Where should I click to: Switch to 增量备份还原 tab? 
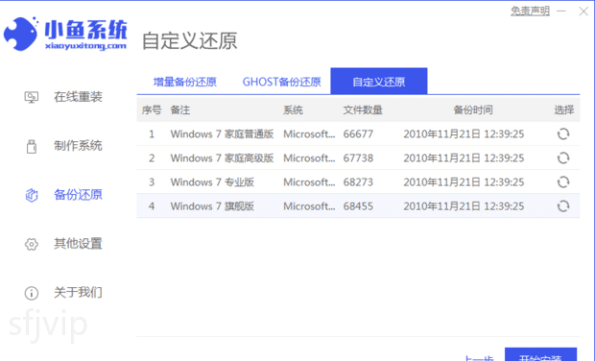[185, 82]
